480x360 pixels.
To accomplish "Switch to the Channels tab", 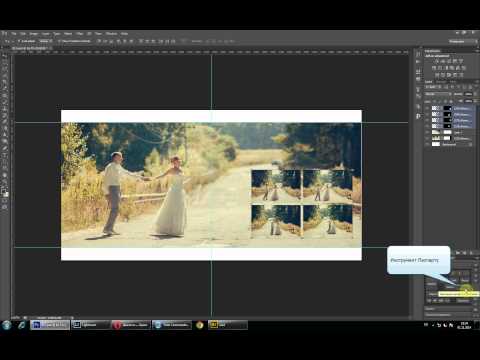I will (441, 81).
